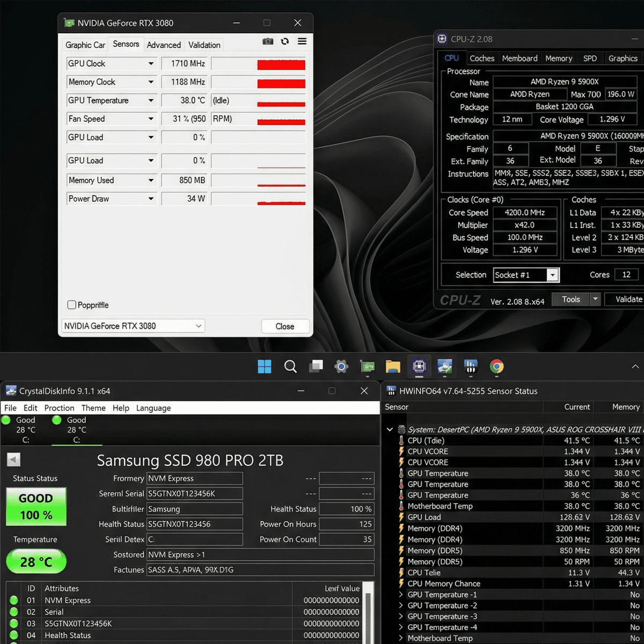Click the Tools button in CPU-Z
Viewport: 644px width, 644px height.
click(x=571, y=299)
